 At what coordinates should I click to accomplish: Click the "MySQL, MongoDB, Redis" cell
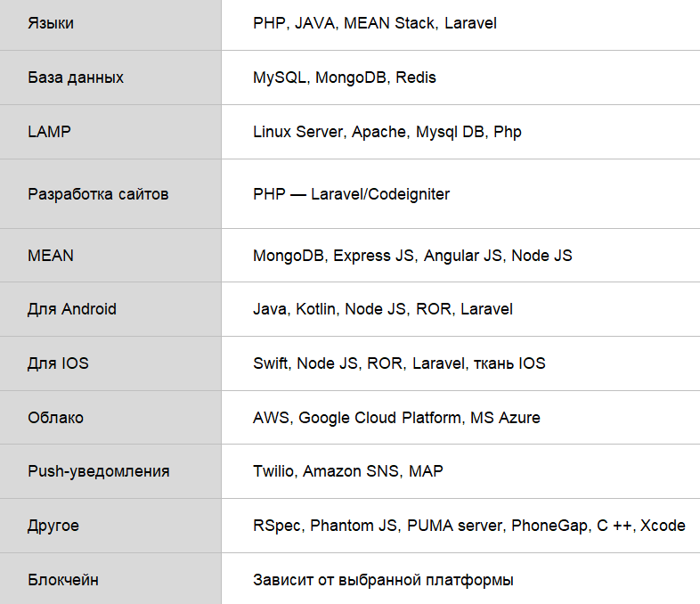(x=344, y=78)
